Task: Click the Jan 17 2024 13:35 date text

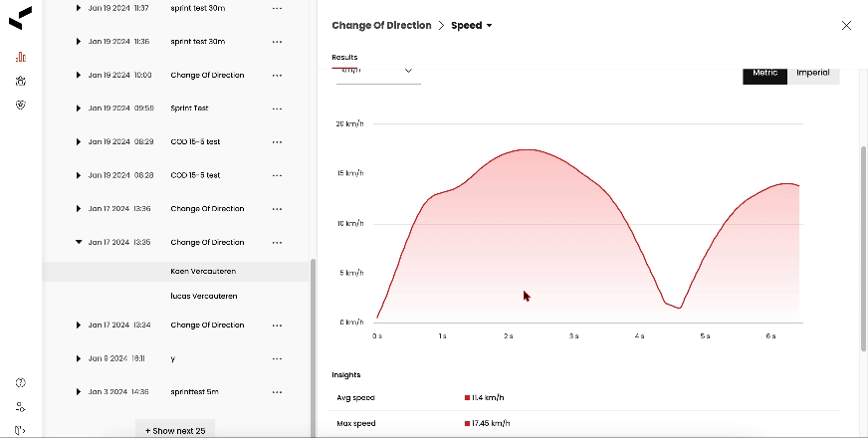Action: tap(119, 242)
